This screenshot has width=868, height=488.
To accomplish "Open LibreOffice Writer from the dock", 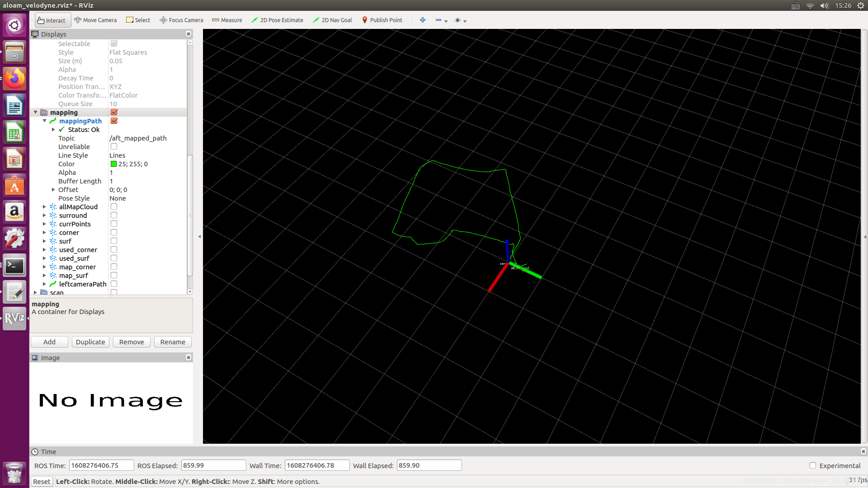I will coord(14,106).
